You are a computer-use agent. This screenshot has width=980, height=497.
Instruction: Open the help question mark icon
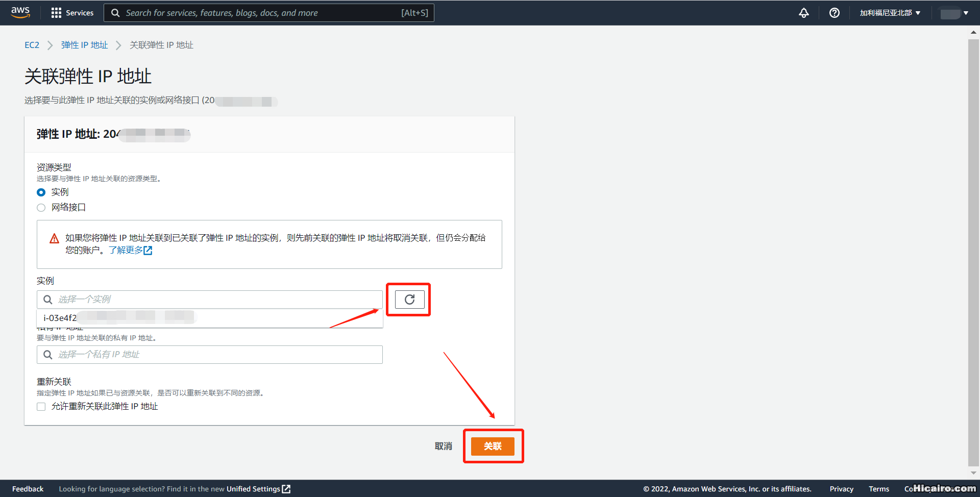pyautogui.click(x=834, y=13)
